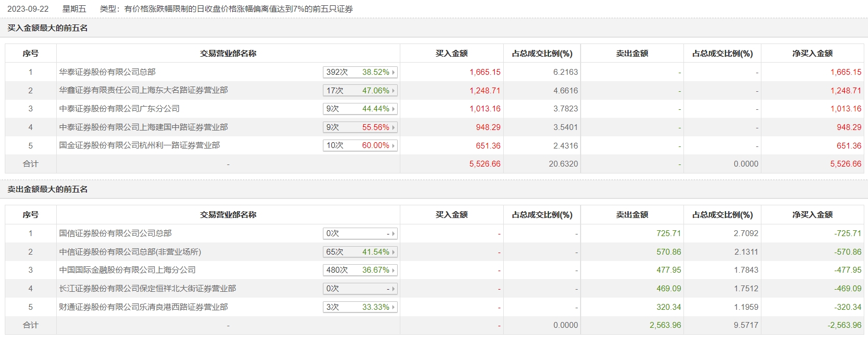Open 长江证券保定恒祥北大街证券营业部 link

click(147, 289)
